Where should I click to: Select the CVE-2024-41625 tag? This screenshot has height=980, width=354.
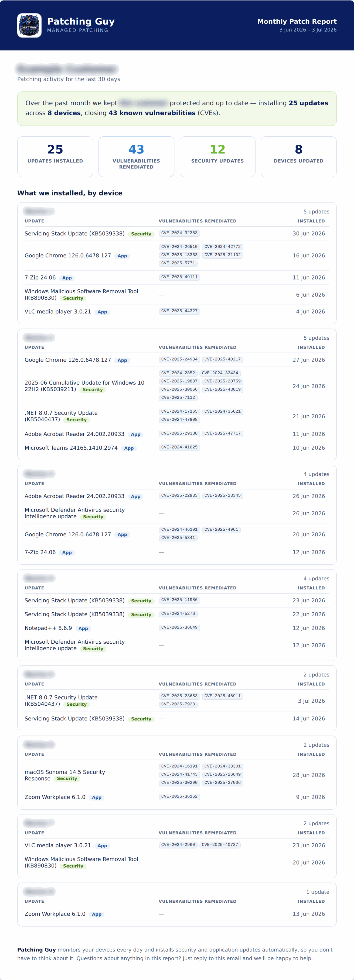pyautogui.click(x=179, y=447)
